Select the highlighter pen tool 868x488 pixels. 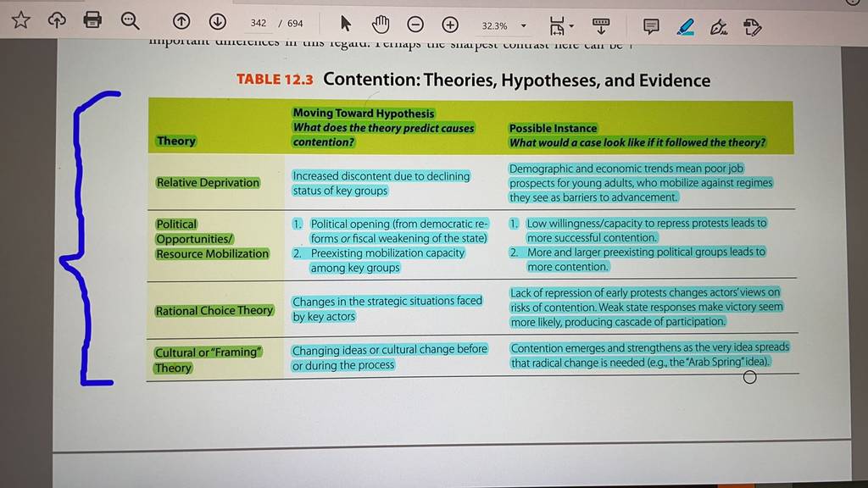click(685, 26)
